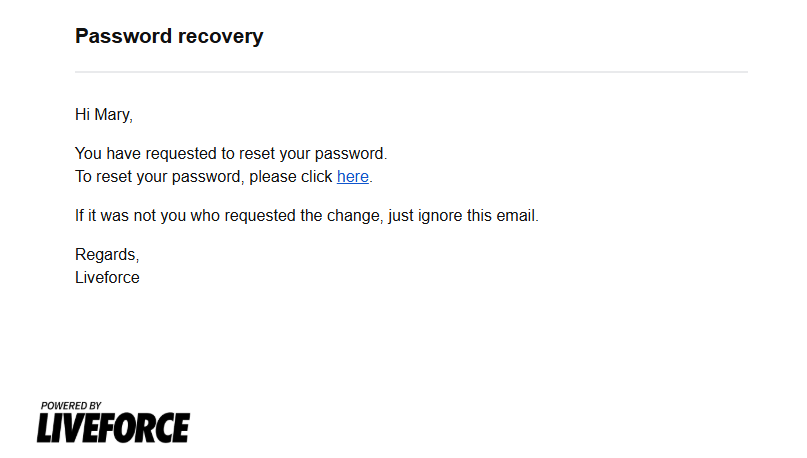807x458 pixels.
Task: Click the LIVEFORCE logo in the footer
Action: (113, 428)
